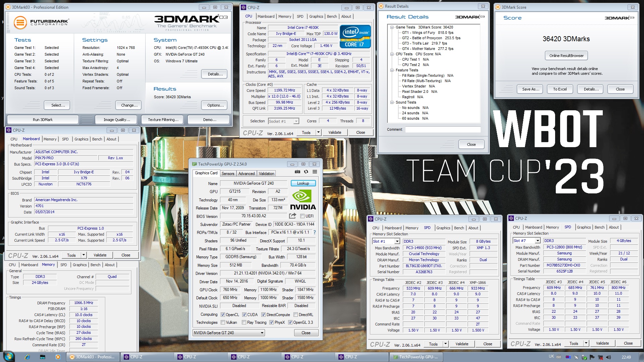Click the BIOS export arrow icon in GPU-Z
The width and height of the screenshot is (644, 362).
pyautogui.click(x=292, y=216)
